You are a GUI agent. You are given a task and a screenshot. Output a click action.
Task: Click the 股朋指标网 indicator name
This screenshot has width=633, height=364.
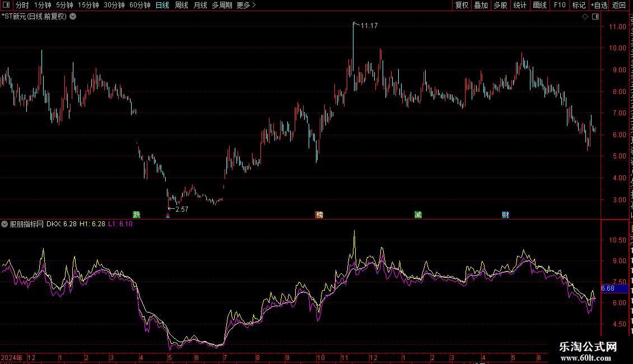tap(27, 224)
